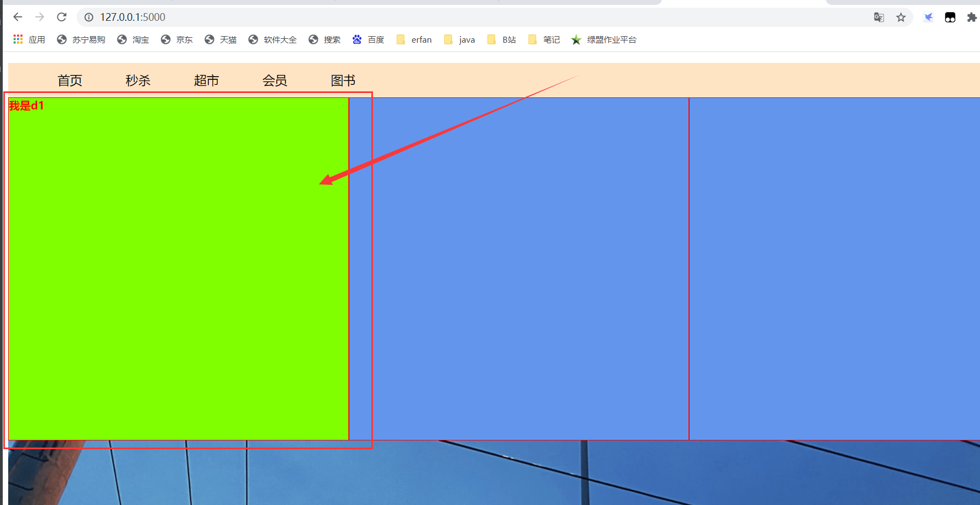The height and width of the screenshot is (505, 980).
Task: Click the site info icon in address bar
Action: click(89, 17)
